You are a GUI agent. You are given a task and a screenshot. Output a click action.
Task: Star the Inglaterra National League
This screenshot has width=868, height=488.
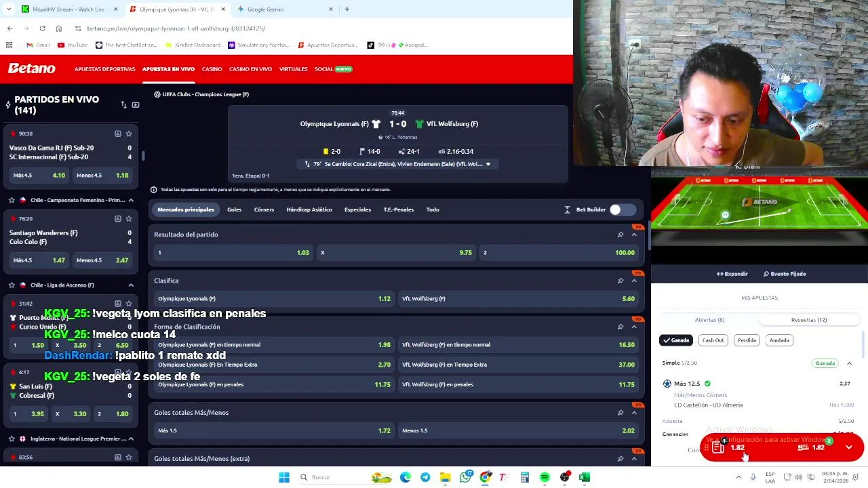[12, 439]
